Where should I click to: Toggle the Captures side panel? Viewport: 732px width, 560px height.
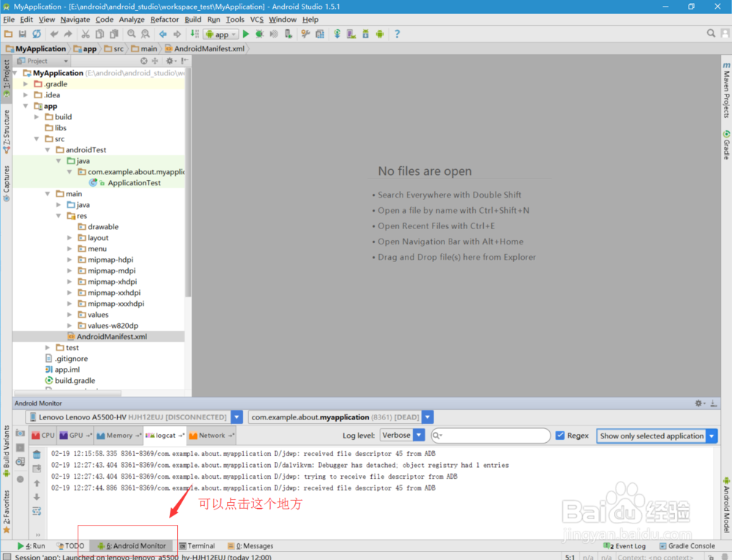[7, 183]
